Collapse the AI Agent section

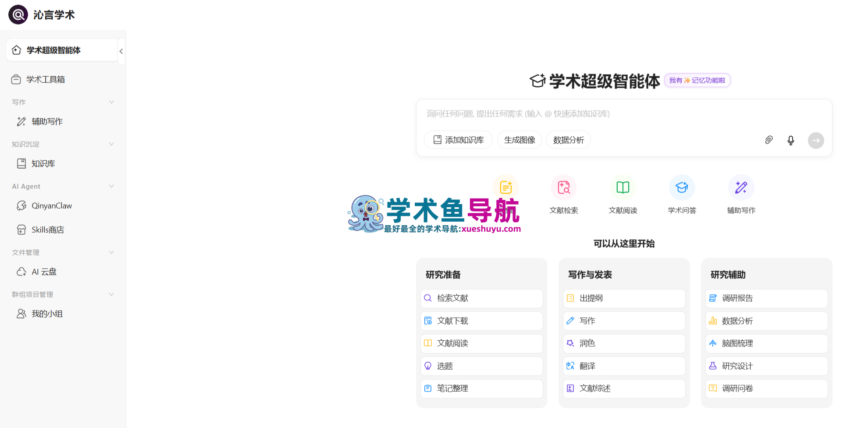coord(112,186)
